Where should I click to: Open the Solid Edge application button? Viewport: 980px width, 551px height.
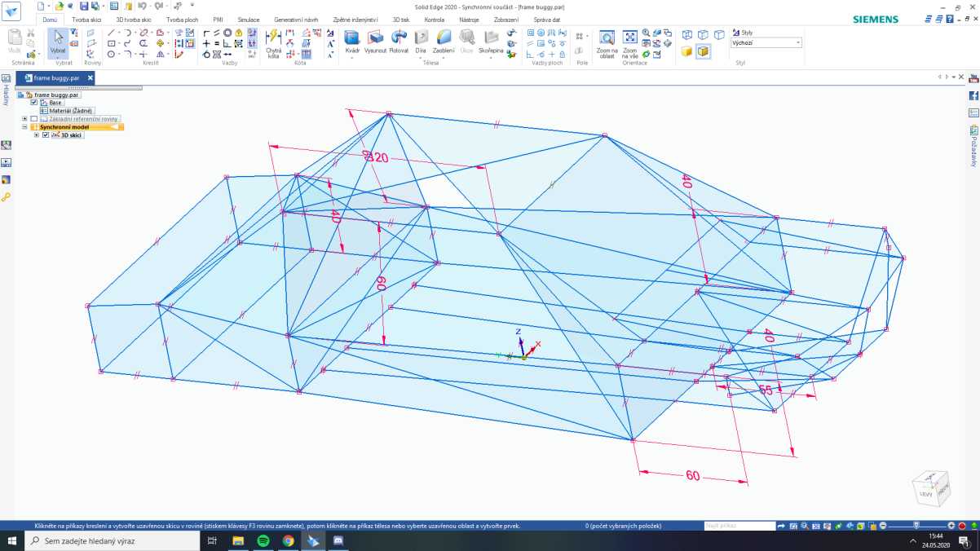11,11
